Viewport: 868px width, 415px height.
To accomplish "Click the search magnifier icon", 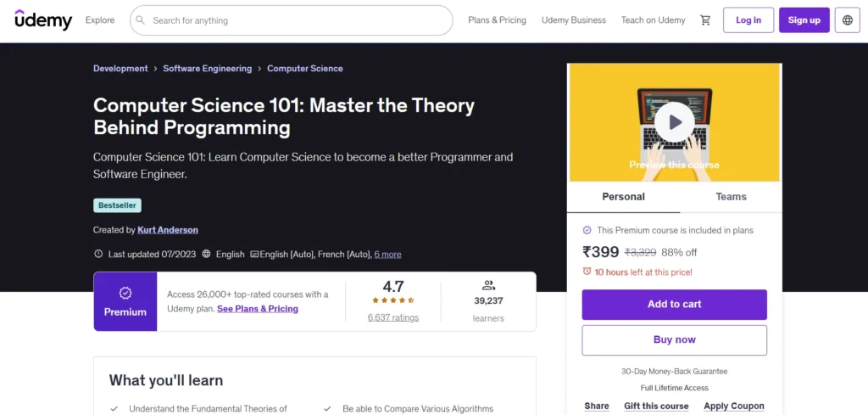I will click(141, 20).
